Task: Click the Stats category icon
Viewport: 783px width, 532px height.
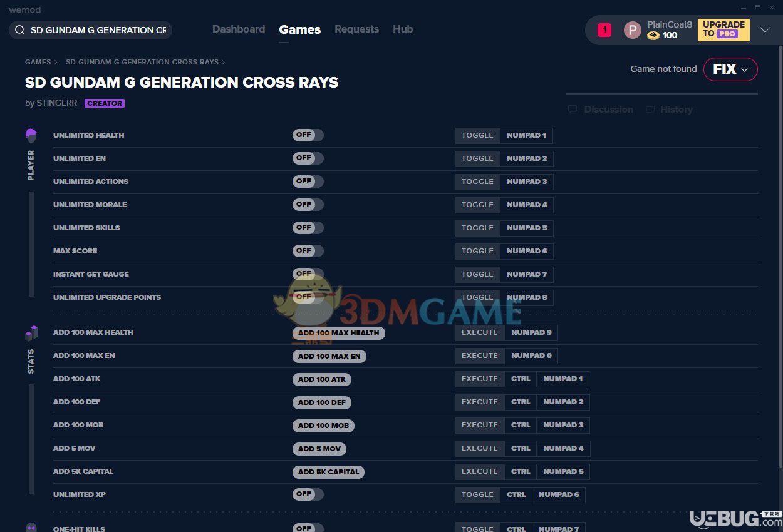Action: (x=31, y=333)
